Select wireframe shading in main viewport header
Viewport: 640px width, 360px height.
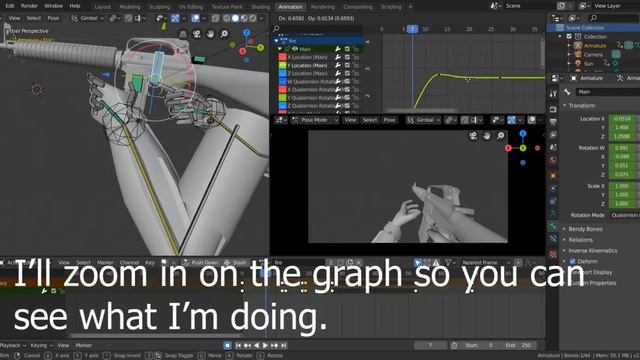click(227, 18)
